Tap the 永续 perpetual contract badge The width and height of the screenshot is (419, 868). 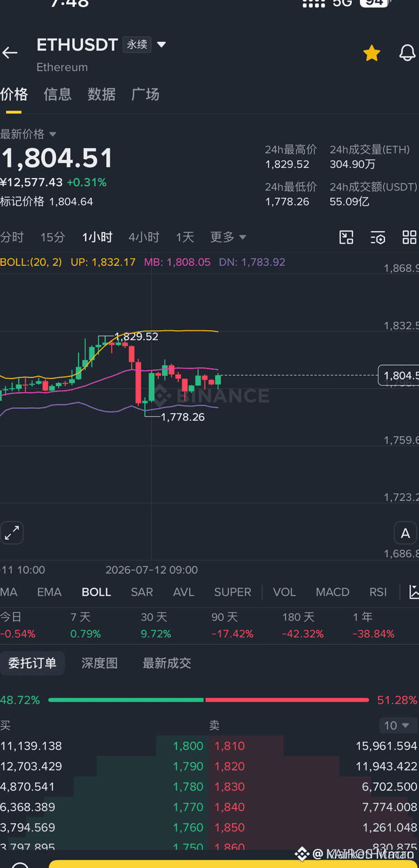tap(137, 44)
